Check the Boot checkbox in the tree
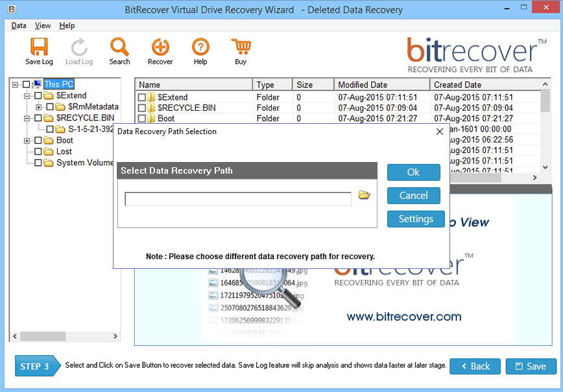The width and height of the screenshot is (563, 392). point(38,140)
